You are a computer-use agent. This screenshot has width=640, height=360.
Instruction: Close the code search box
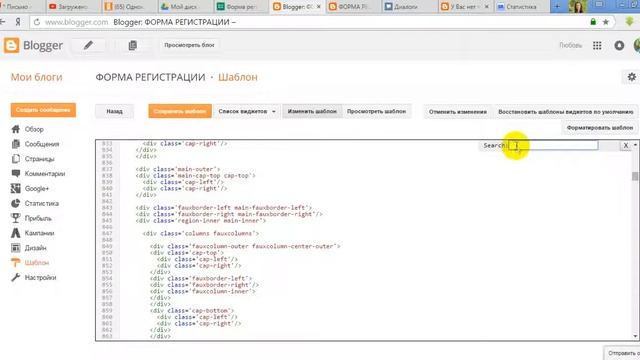point(626,145)
